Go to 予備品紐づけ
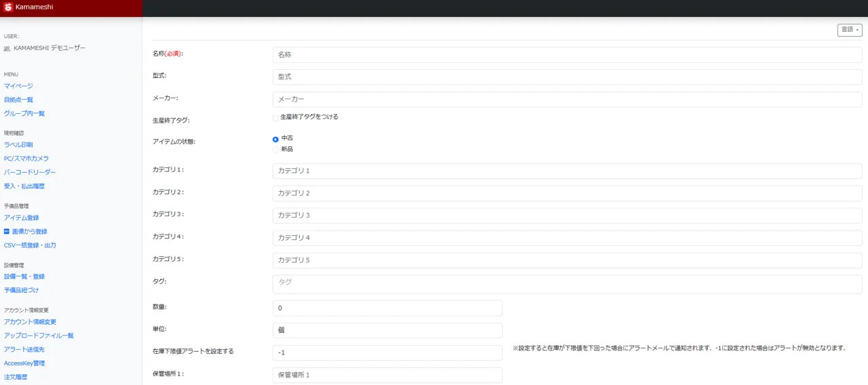The image size is (868, 385). tap(22, 290)
